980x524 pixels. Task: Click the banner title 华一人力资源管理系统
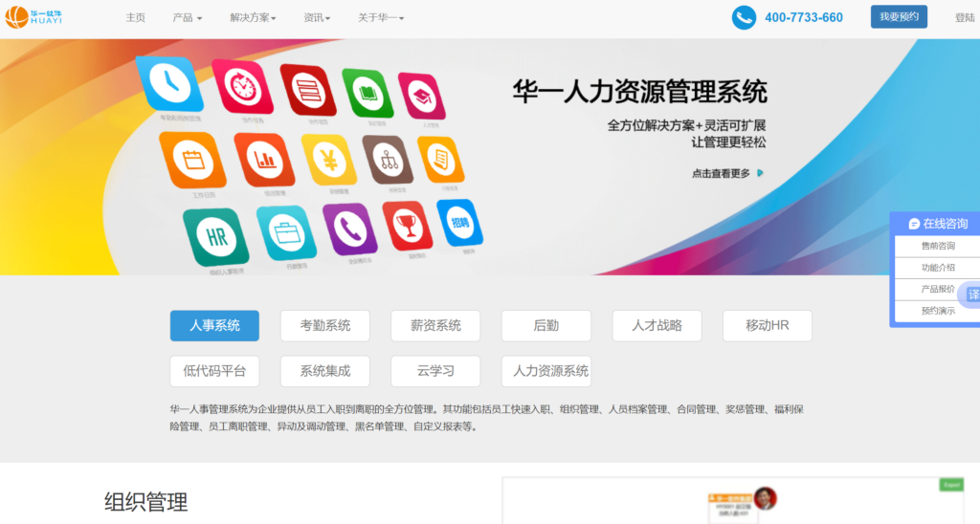coord(639,92)
